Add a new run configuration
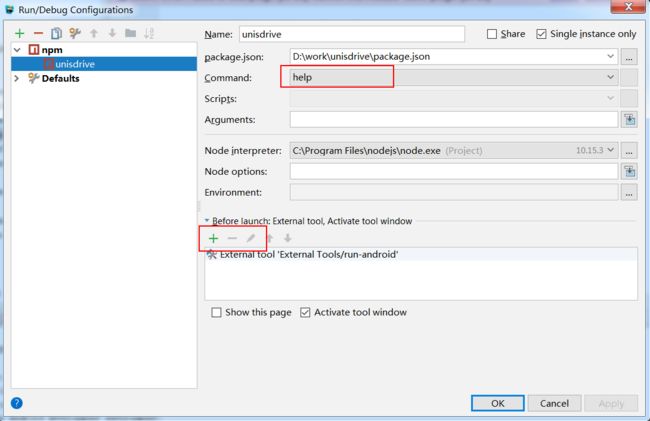This screenshot has height=421, width=650. tap(19, 33)
